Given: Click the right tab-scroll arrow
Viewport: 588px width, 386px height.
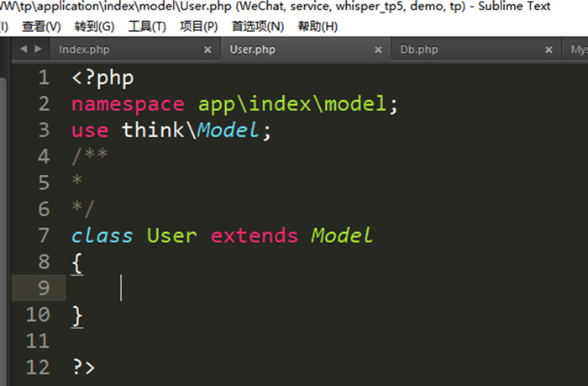Looking at the screenshot, I should click(x=38, y=50).
